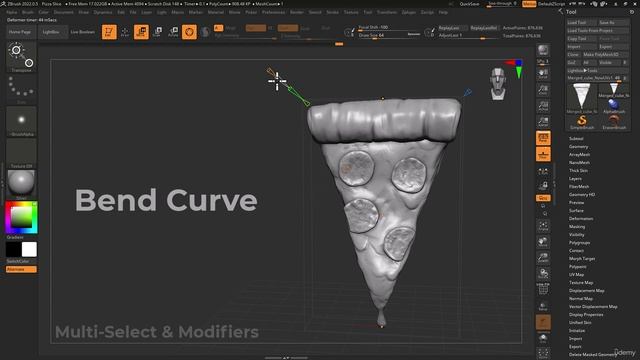Expand the UV Map section
The height and width of the screenshot is (360, 640).
tap(576, 275)
